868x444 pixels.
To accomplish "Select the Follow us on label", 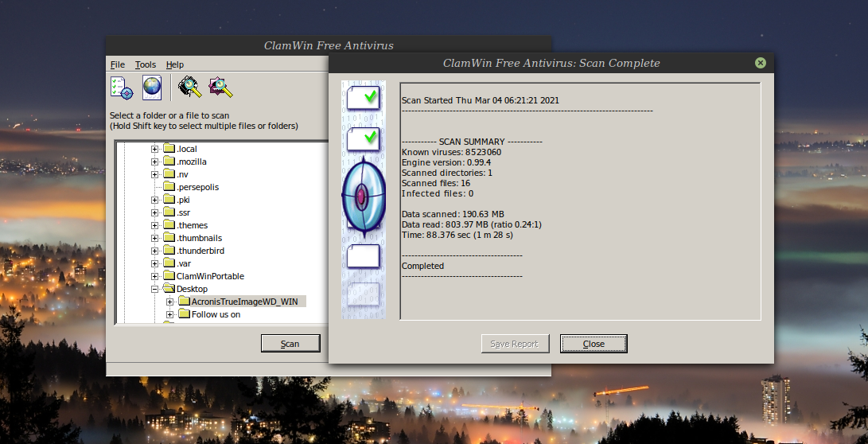I will click(216, 314).
